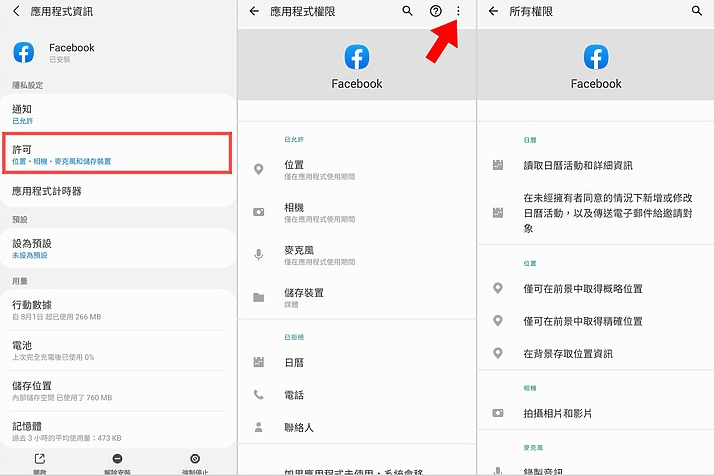The height and width of the screenshot is (476, 714).
Task: Tap the 聯絡人 person icon
Action: pos(259,427)
